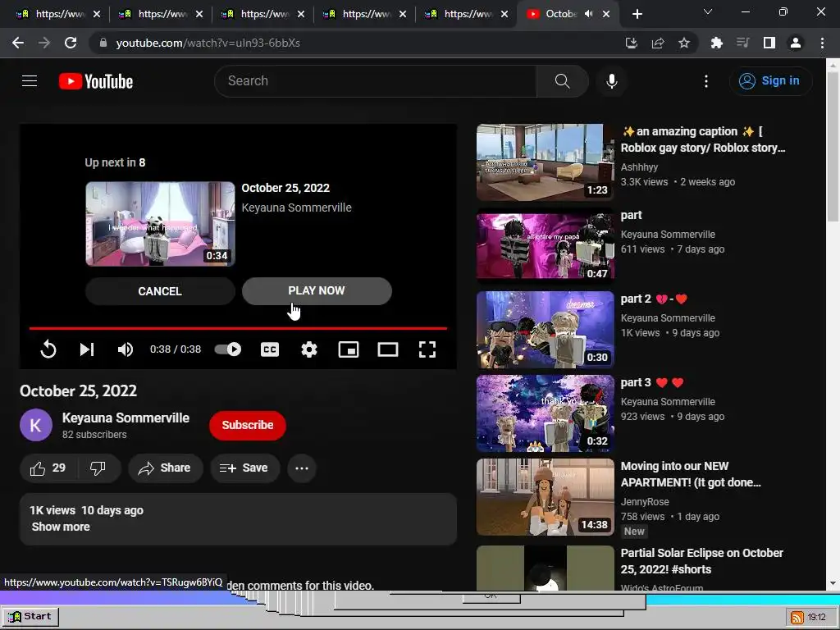Share this page from the address bar
Screen dimensions: 840x630
pos(657,43)
